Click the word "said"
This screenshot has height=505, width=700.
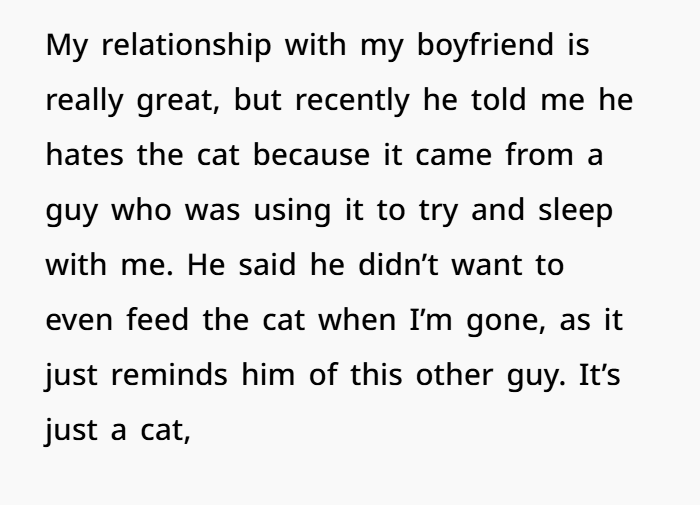coord(267,264)
